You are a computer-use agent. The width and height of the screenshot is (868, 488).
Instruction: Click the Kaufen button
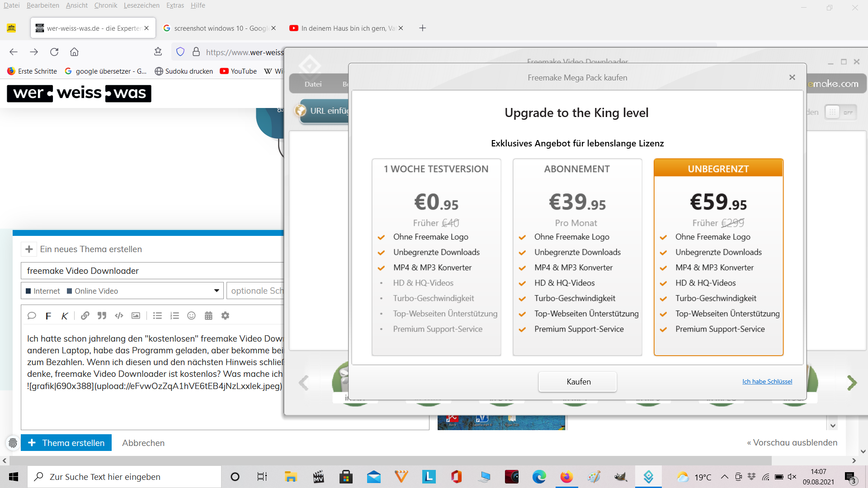[x=578, y=382]
